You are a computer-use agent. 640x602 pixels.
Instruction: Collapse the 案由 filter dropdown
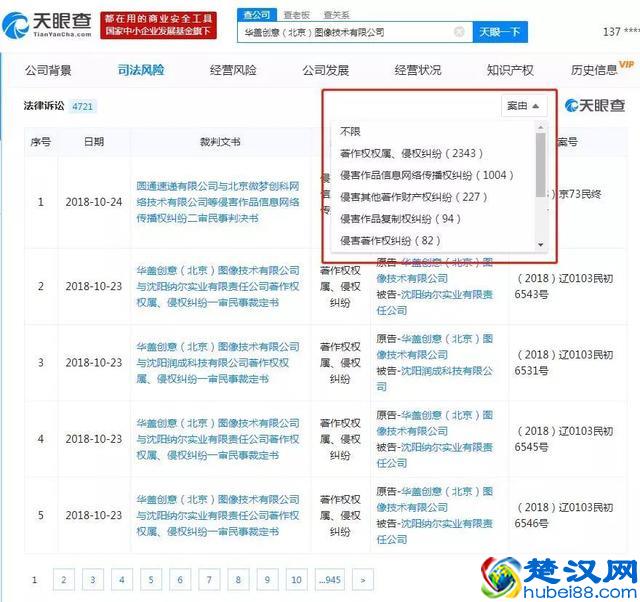pos(524,106)
